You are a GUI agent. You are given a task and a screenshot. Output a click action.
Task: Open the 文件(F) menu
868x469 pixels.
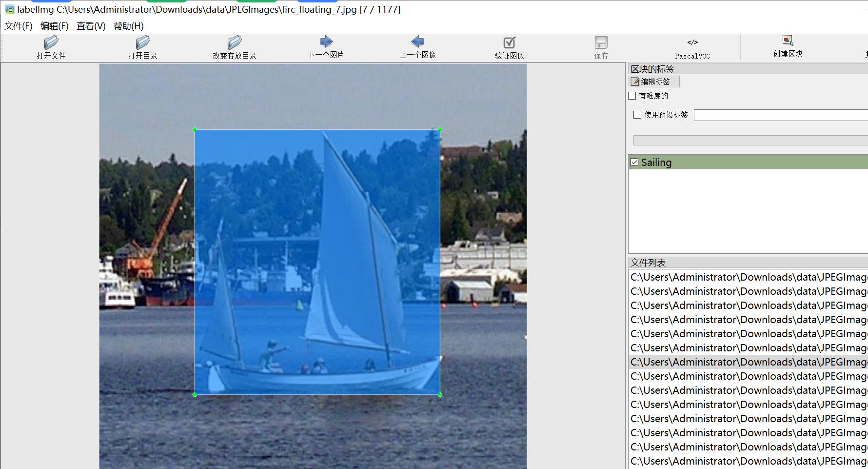[19, 26]
